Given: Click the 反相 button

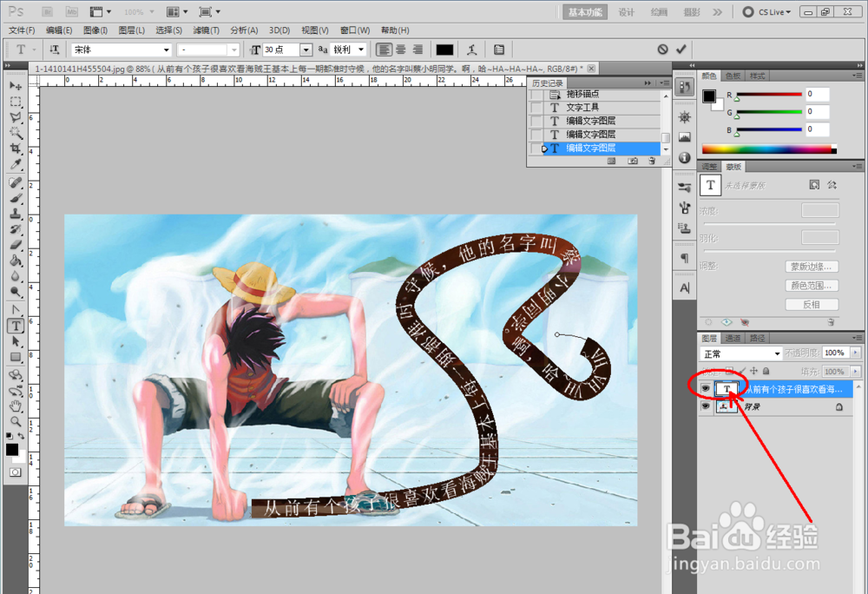Looking at the screenshot, I should coord(812,304).
